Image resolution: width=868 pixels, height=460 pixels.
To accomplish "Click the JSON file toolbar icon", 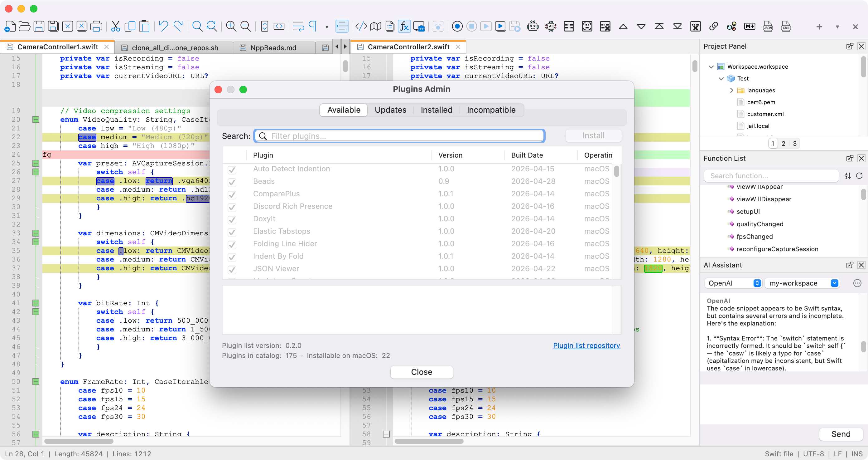I will coord(768,26).
